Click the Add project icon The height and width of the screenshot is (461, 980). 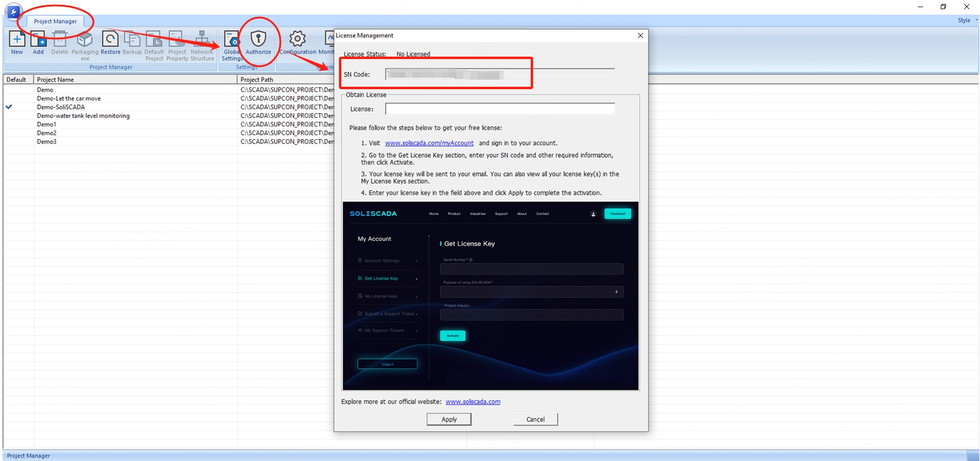pos(38,43)
